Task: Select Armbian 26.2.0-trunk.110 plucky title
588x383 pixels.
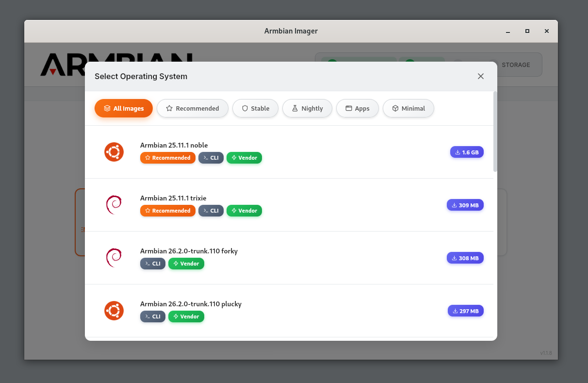Action: 191,304
